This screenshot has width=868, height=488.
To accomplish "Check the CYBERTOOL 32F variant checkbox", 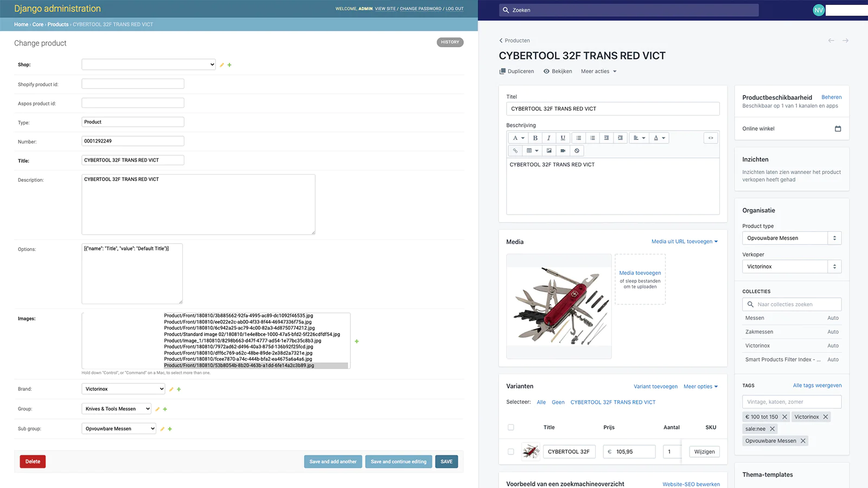I will point(510,452).
